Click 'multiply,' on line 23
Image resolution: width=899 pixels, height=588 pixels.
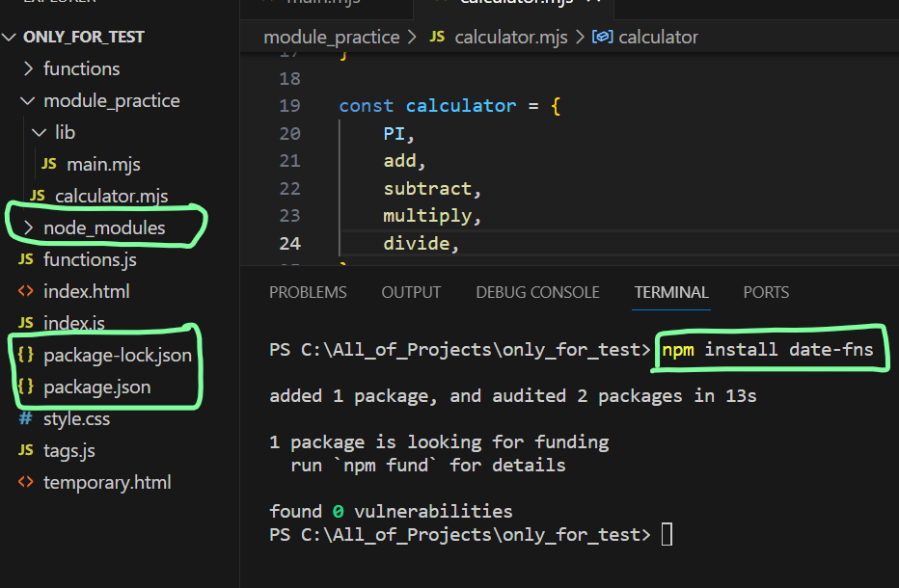pyautogui.click(x=432, y=216)
